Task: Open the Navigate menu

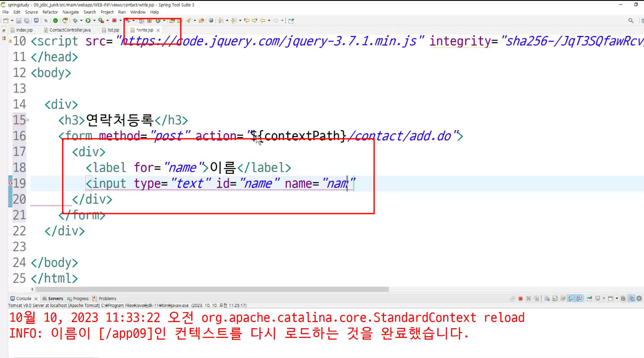Action: (70, 12)
